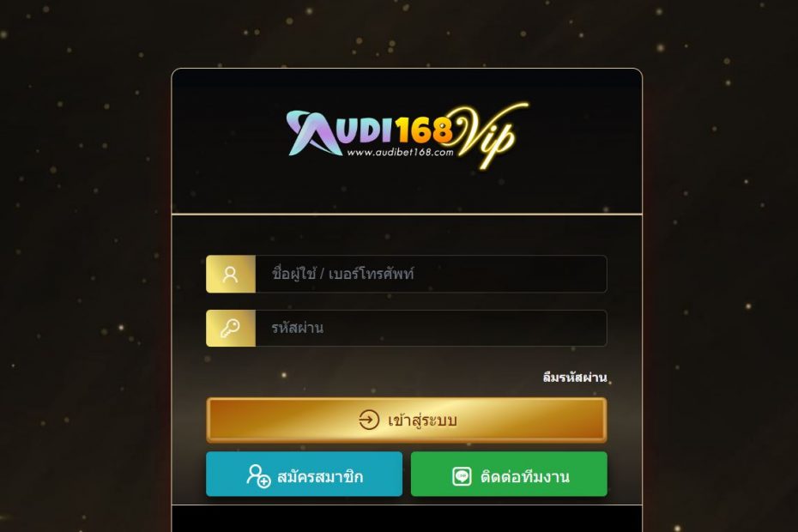This screenshot has height=532, width=798.
Task: Click the green ติดต่อทีมงาน contact button
Action: (x=509, y=474)
